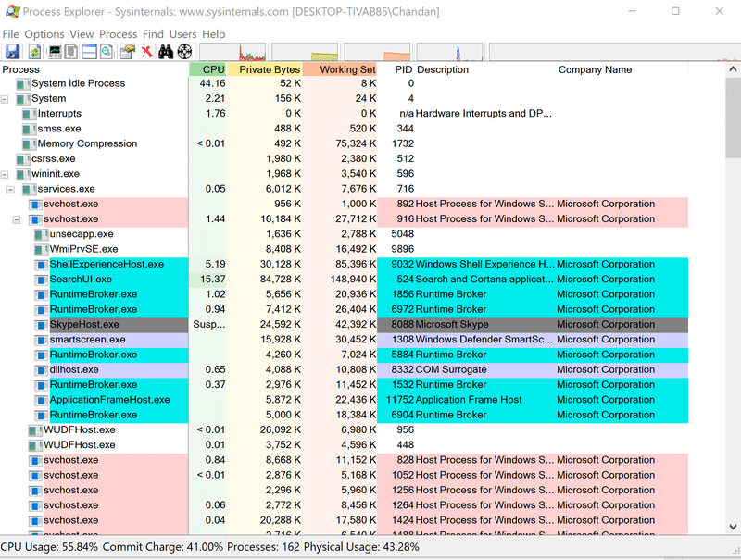Image resolution: width=741 pixels, height=560 pixels.
Task: Open System Information from the toolbar monitor icon
Action: point(56,52)
